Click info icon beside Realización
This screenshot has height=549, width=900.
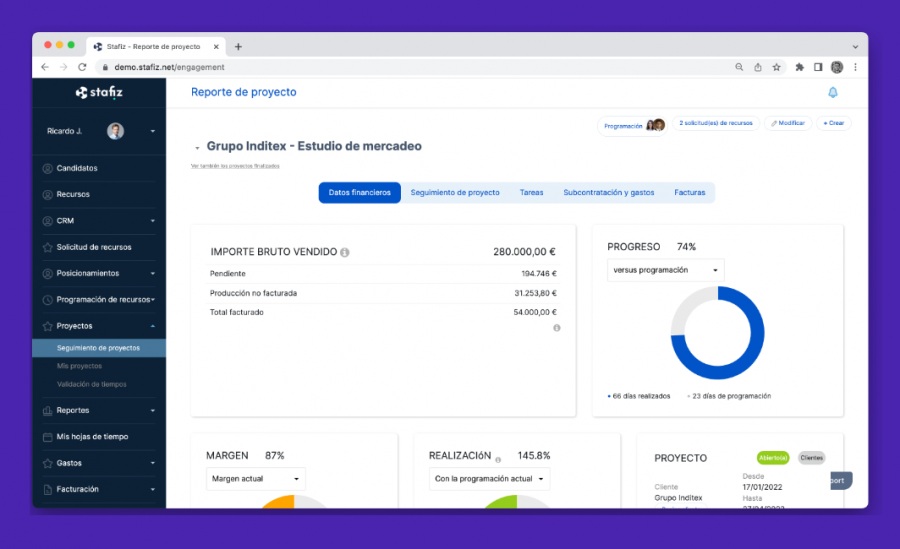498,459
